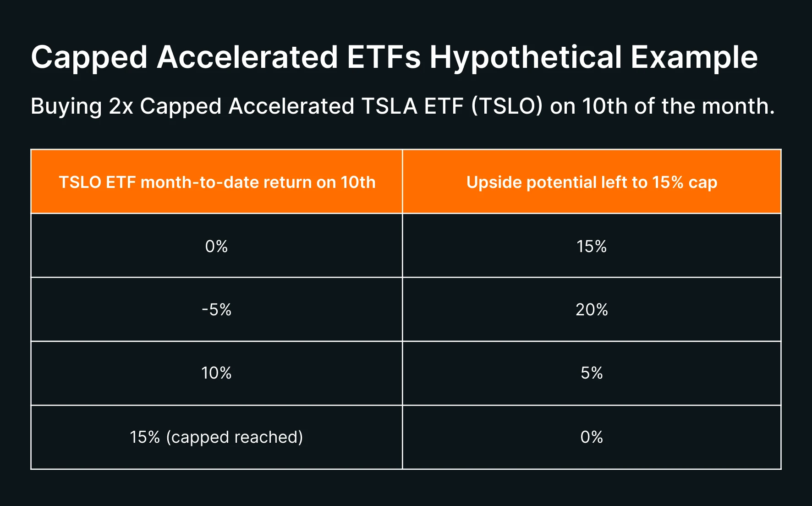Click '(TSLO)' ticker in the subtitle
The width and height of the screenshot is (812, 506).
click(x=507, y=106)
